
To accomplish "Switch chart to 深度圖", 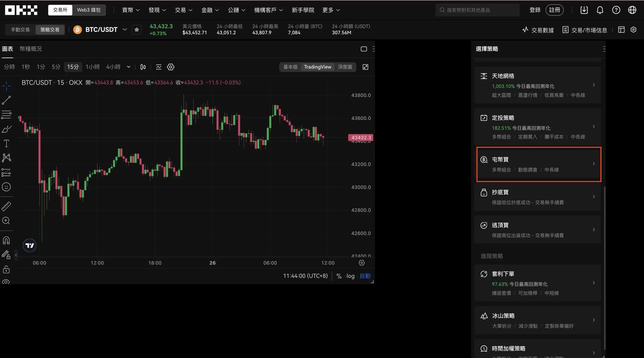I will [x=345, y=67].
